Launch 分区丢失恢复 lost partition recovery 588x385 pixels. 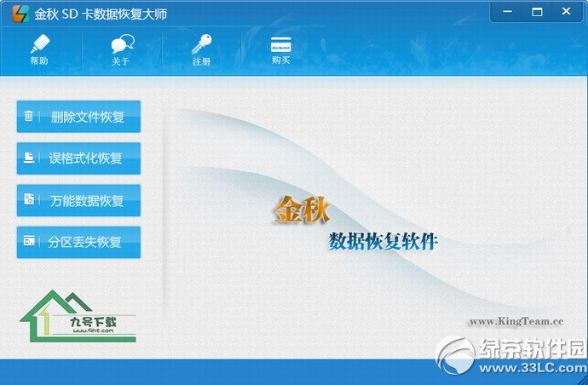point(78,242)
